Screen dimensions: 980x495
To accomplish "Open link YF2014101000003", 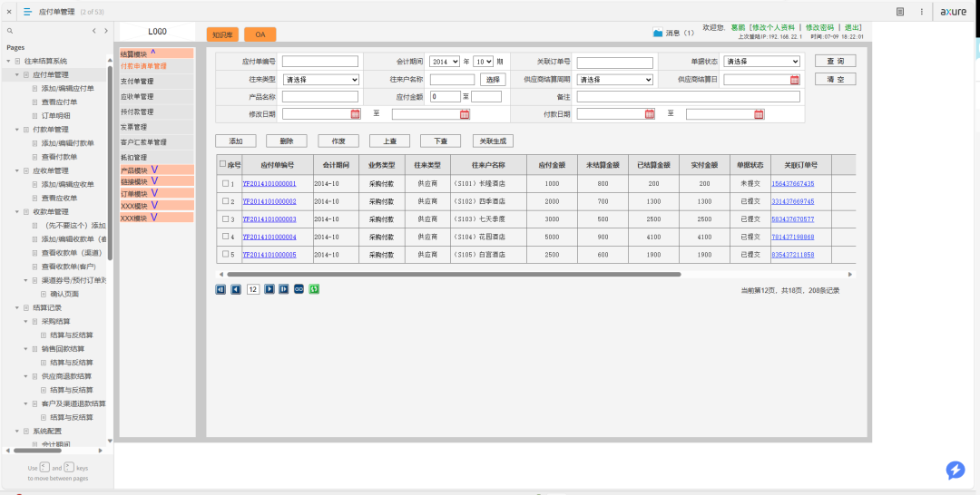I will (x=269, y=219).
